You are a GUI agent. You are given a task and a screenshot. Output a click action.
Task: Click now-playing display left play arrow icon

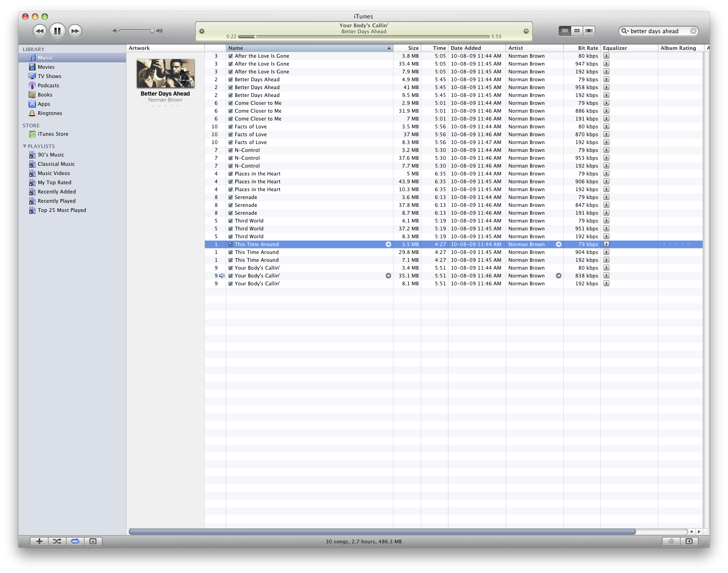coord(202,31)
